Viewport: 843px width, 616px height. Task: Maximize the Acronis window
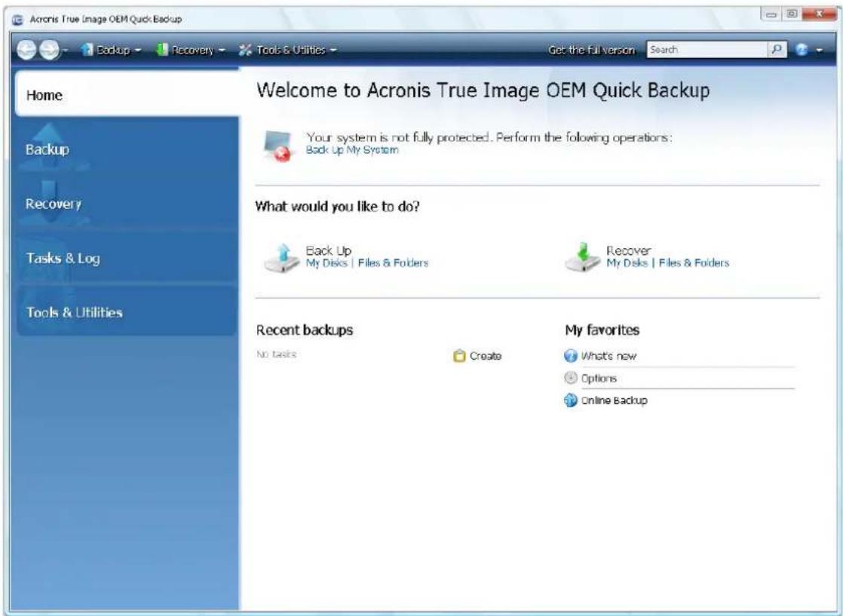click(791, 14)
